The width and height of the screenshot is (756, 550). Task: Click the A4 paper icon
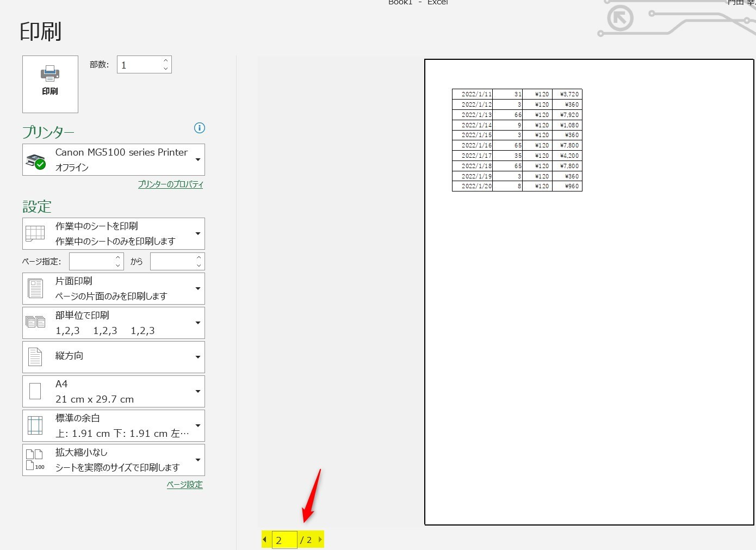(35, 391)
